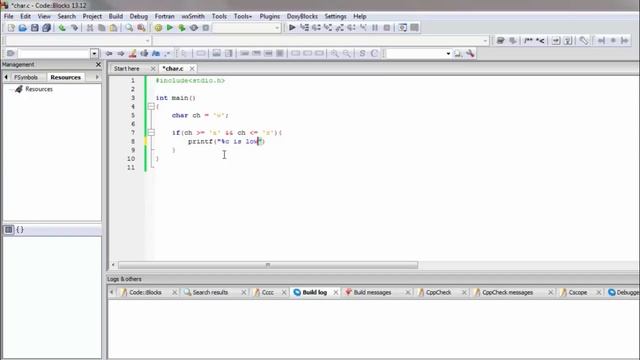
Task: Click the Replace icon in toolbar
Action: (x=141, y=28)
